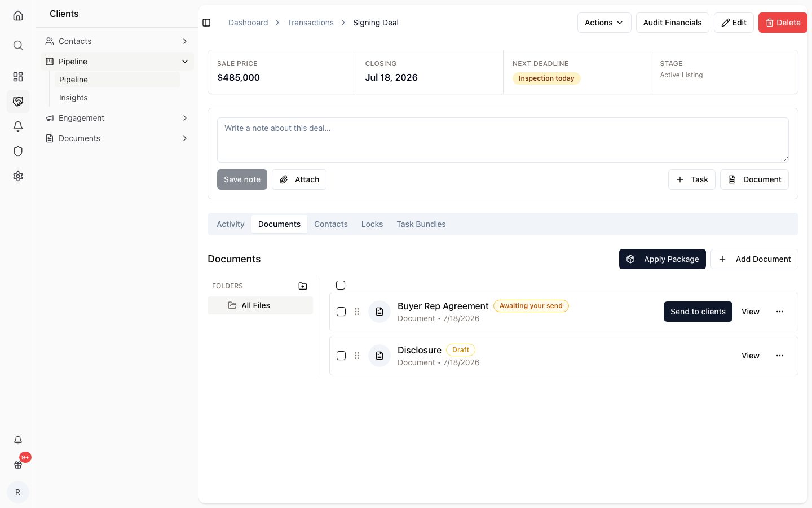Toggle the sidebar panel icon
Viewport: 812px width, 508px height.
click(x=206, y=23)
